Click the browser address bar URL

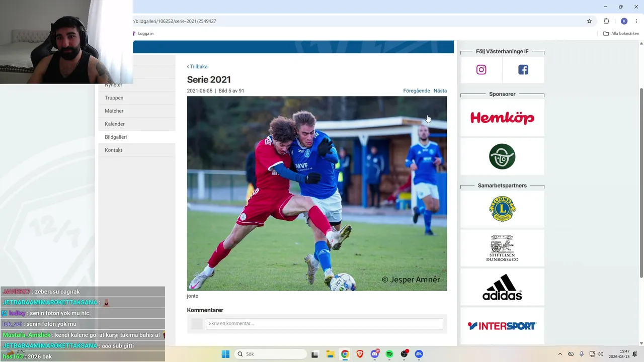175,21
